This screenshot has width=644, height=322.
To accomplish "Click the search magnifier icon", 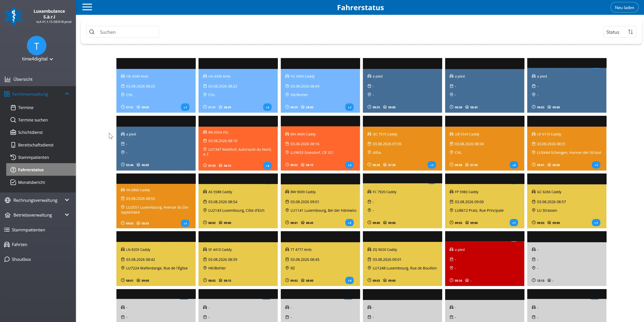I will [x=92, y=32].
